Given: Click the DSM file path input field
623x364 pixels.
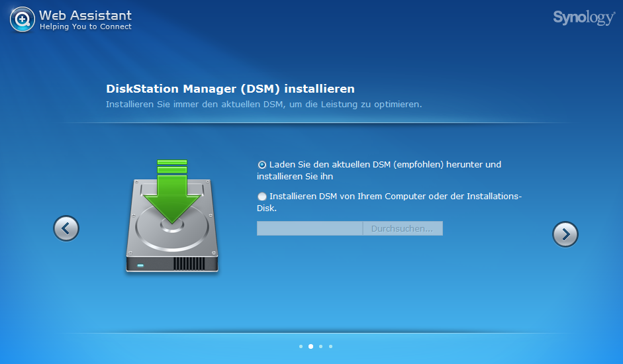Looking at the screenshot, I should pos(309,228).
